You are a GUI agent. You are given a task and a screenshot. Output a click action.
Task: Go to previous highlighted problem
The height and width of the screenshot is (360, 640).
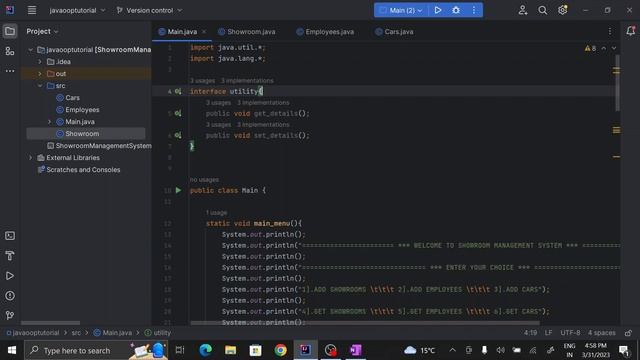tap(604, 48)
